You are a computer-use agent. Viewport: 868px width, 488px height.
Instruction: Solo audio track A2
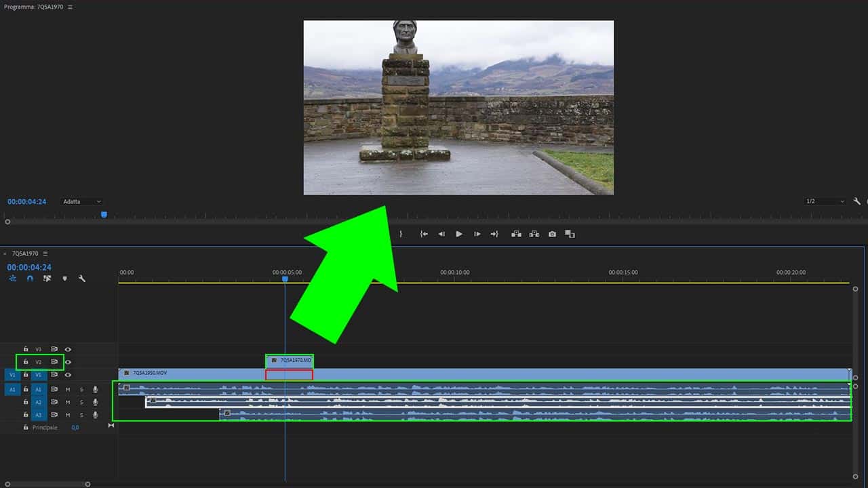tap(82, 402)
